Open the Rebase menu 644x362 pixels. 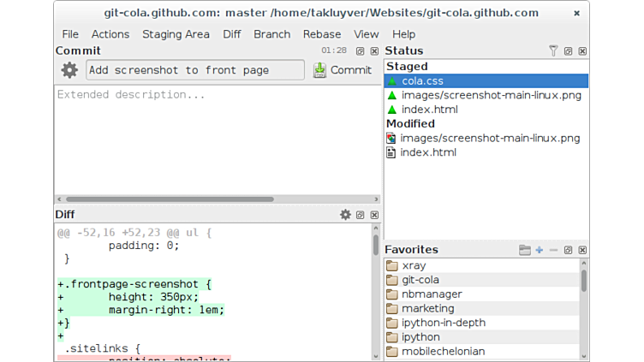tap(322, 34)
